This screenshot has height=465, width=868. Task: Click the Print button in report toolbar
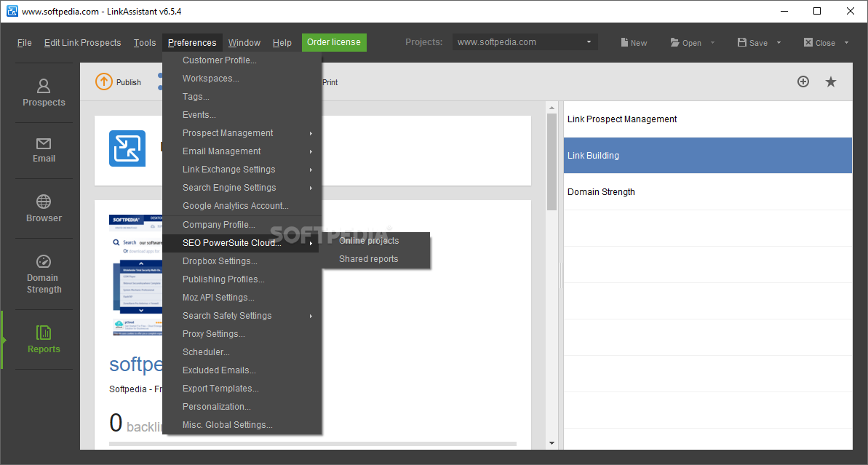[330, 82]
